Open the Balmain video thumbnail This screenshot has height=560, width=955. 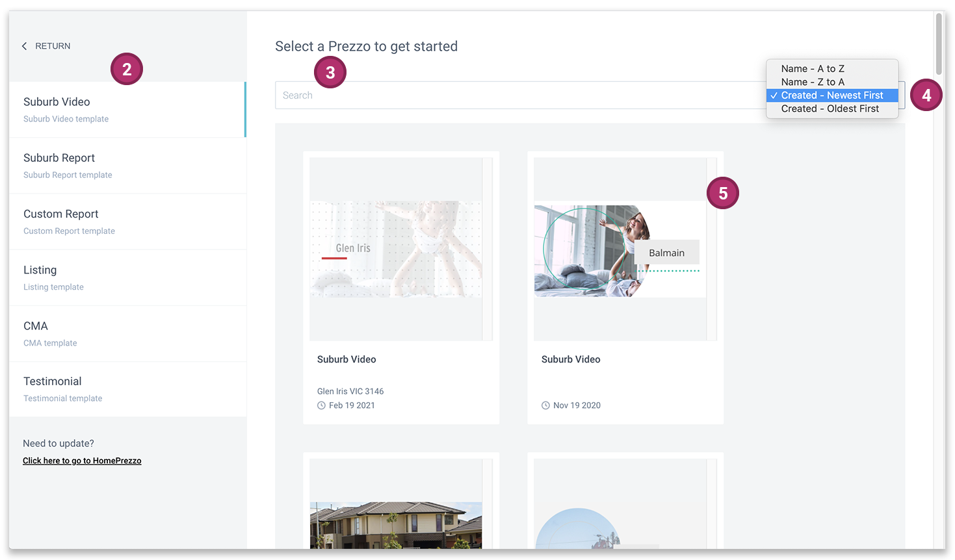[620, 249]
